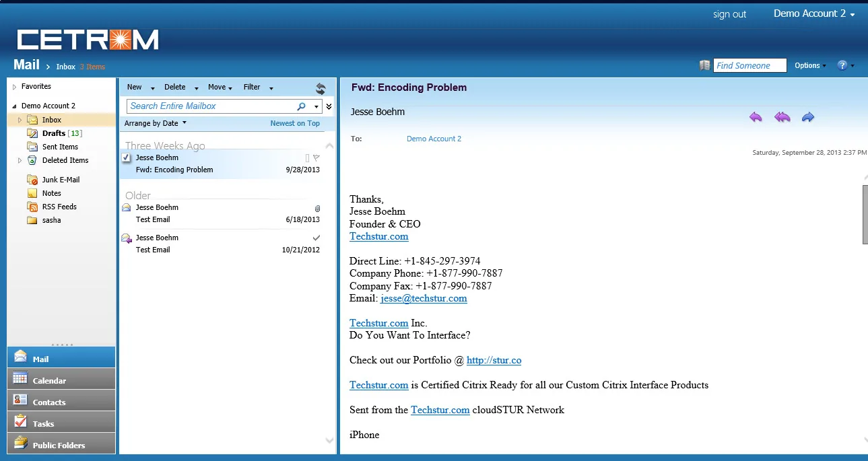Toggle Newest on Top sort order

click(295, 123)
